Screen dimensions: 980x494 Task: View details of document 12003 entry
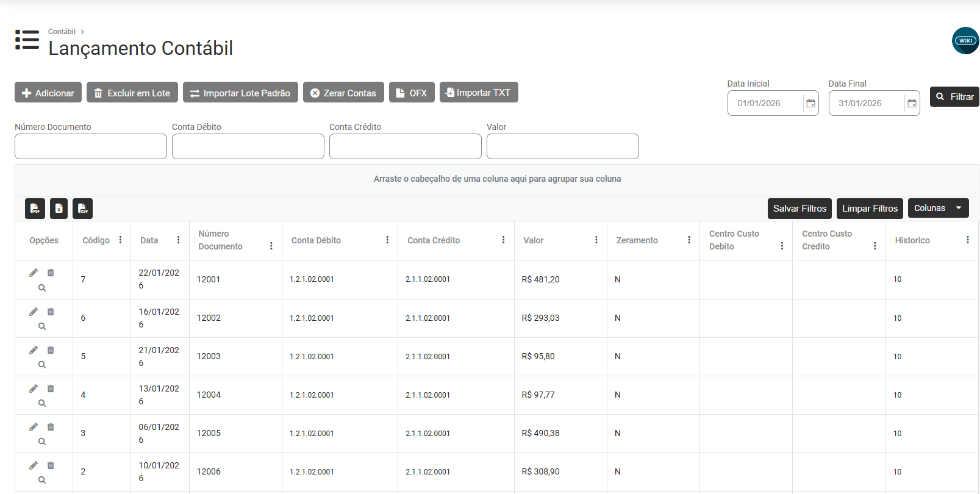pyautogui.click(x=42, y=365)
